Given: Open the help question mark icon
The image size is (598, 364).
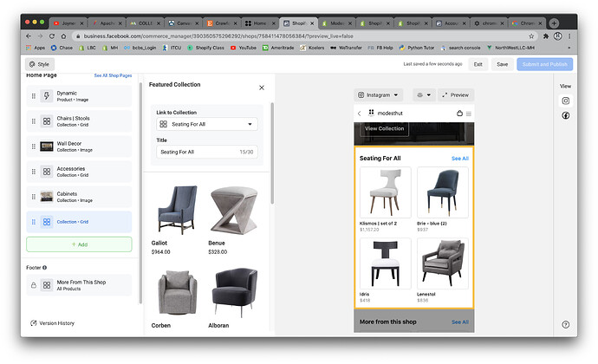Looking at the screenshot, I should [x=566, y=325].
